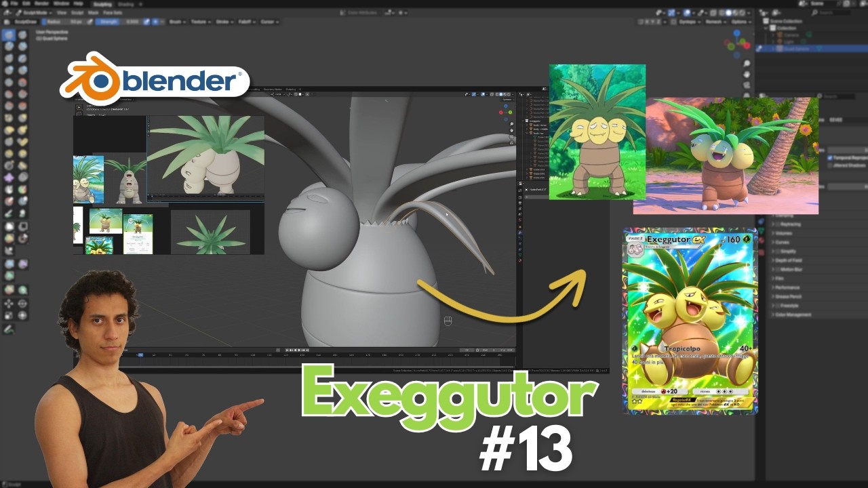868x488 pixels.
Task: Enable Temporal Reprojection checkbox
Action: [830, 158]
